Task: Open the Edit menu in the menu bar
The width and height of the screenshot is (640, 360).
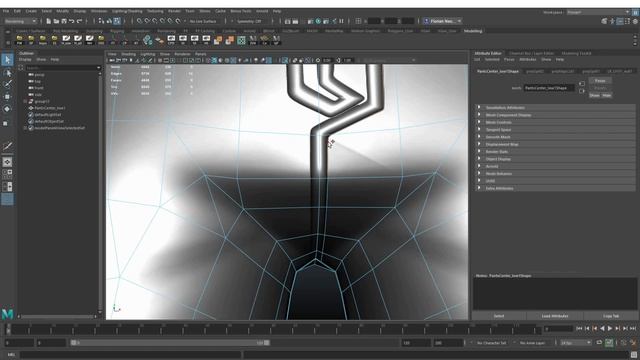Action: tap(17, 11)
